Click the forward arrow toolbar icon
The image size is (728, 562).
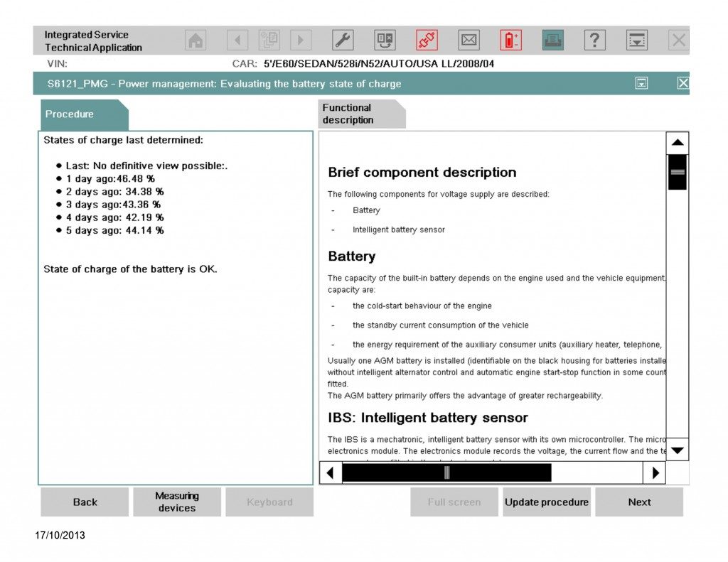point(301,40)
